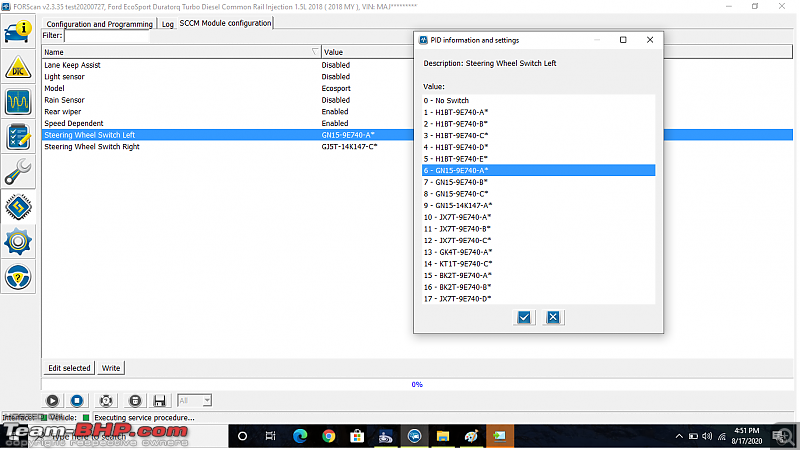This screenshot has width=800, height=450.
Task: Choose value 10 - JX7T-9E740-A*
Action: click(538, 217)
